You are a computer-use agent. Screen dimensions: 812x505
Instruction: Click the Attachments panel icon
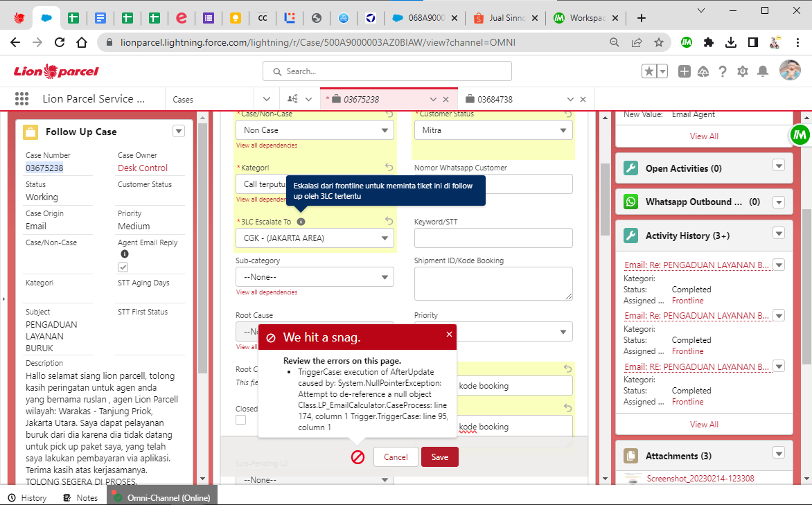tap(630, 456)
